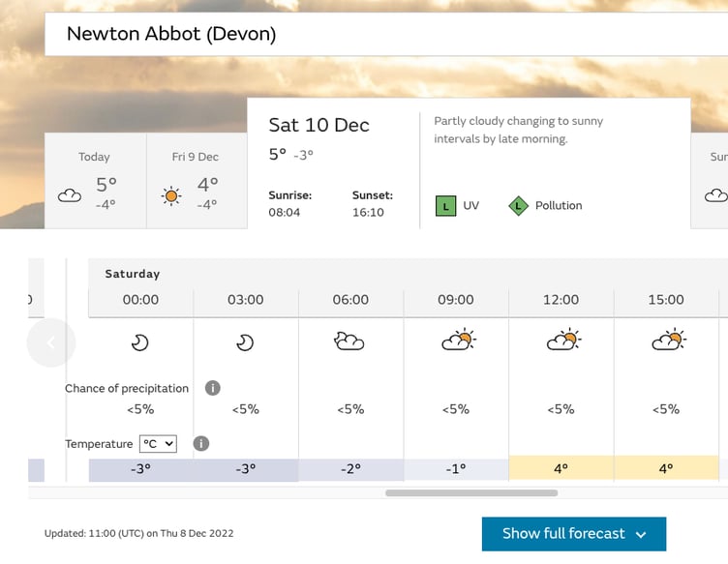728x564 pixels.
Task: Click the <5% precipitation value at 09:00
Action: [456, 409]
